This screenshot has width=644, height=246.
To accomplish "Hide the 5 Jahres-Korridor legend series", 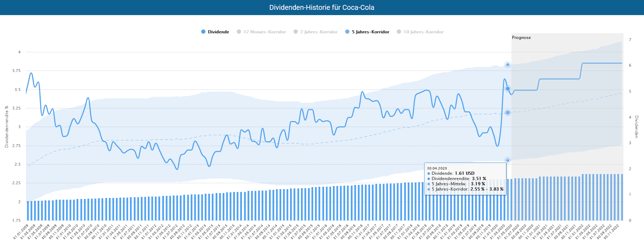I will 367,32.
